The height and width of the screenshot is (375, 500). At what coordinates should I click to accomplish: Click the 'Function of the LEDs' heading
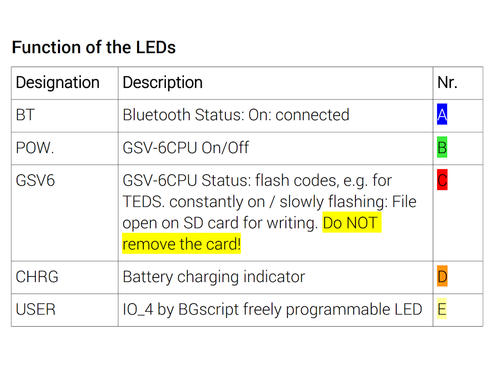[x=94, y=47]
